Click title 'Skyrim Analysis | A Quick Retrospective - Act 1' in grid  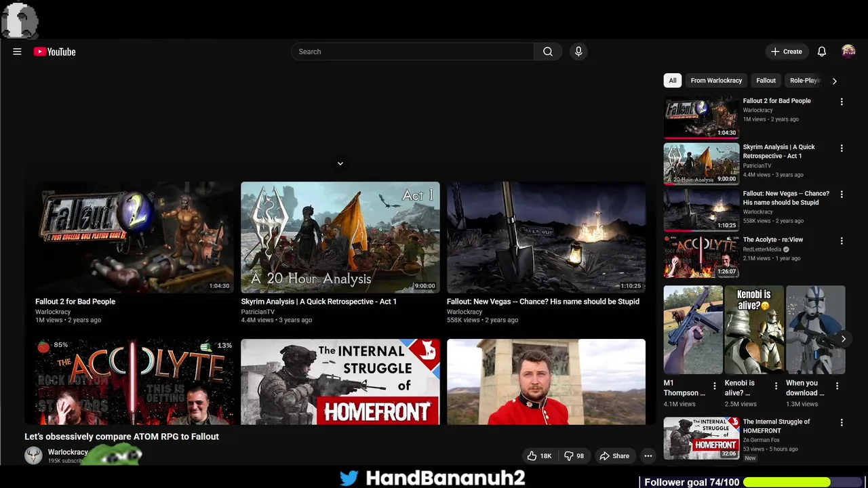(x=319, y=302)
